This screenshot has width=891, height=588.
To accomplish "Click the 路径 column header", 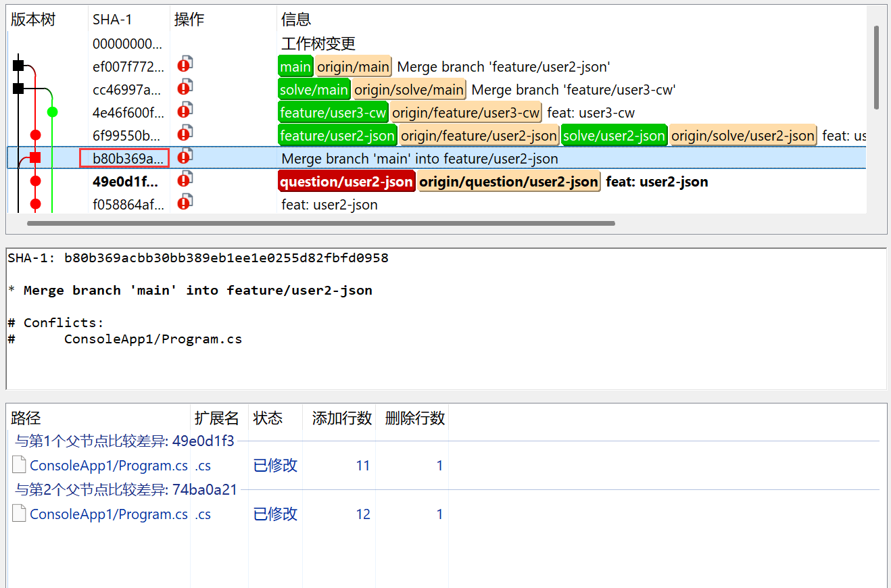I will coord(26,418).
